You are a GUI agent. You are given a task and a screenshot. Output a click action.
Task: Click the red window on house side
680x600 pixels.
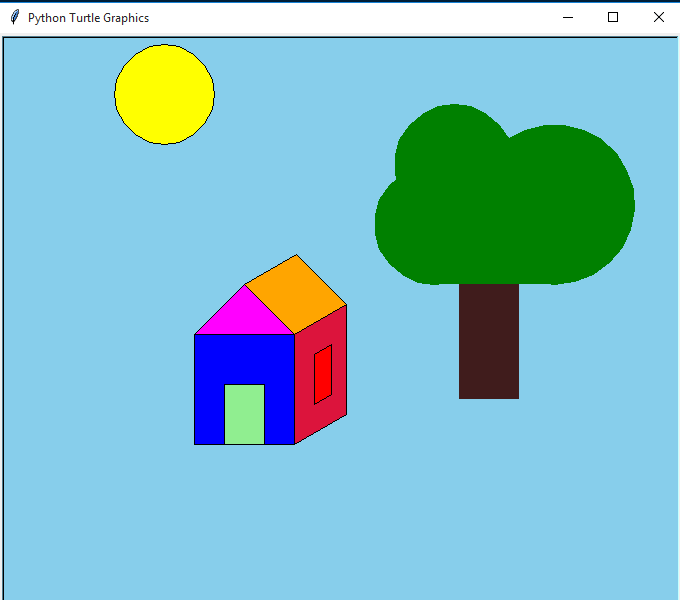[x=323, y=374]
